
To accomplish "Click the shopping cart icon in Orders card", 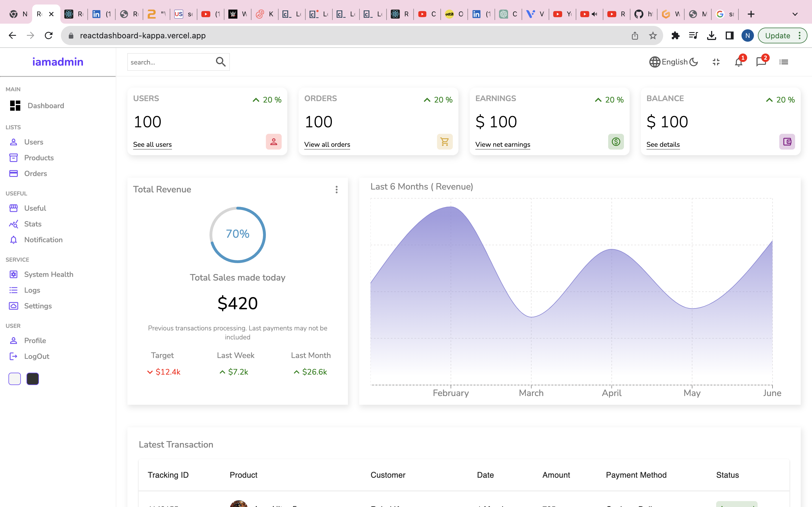I will click(x=445, y=142).
